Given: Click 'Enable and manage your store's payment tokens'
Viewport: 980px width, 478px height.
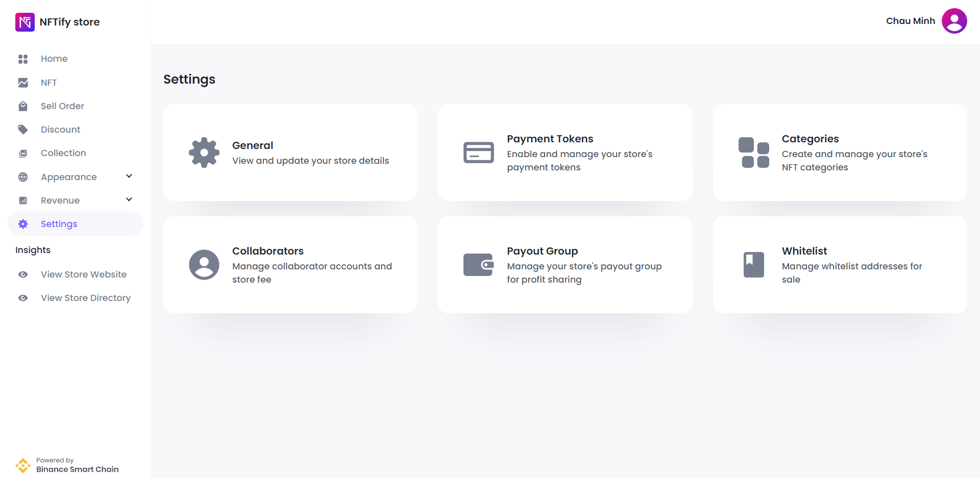Looking at the screenshot, I should 579,161.
